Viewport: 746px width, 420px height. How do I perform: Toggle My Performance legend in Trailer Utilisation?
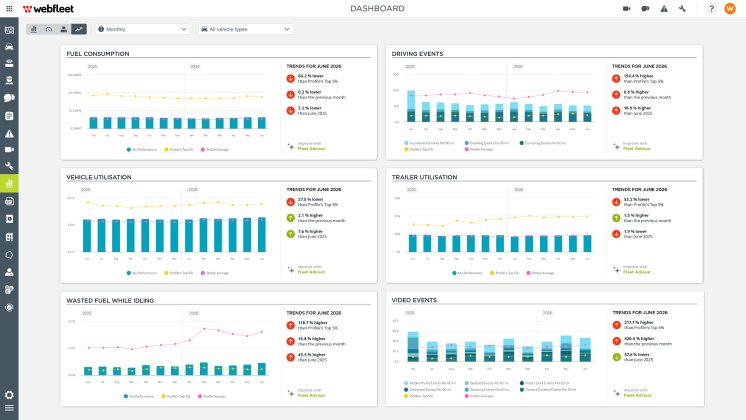(x=467, y=273)
